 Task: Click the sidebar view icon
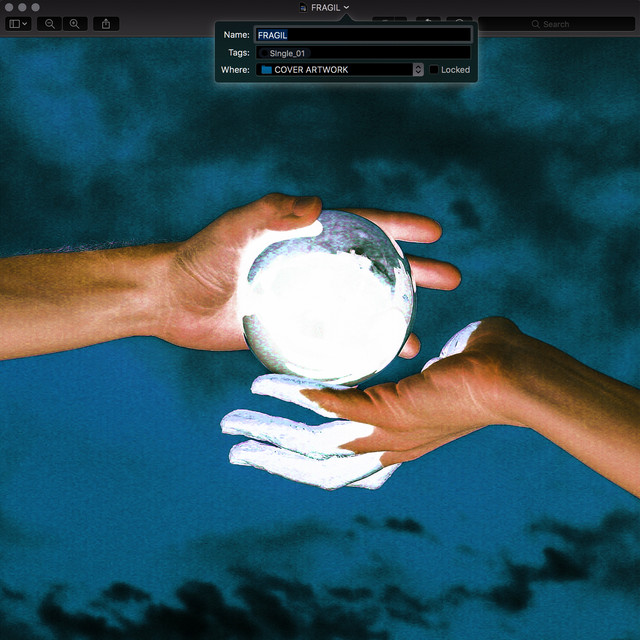[14, 24]
